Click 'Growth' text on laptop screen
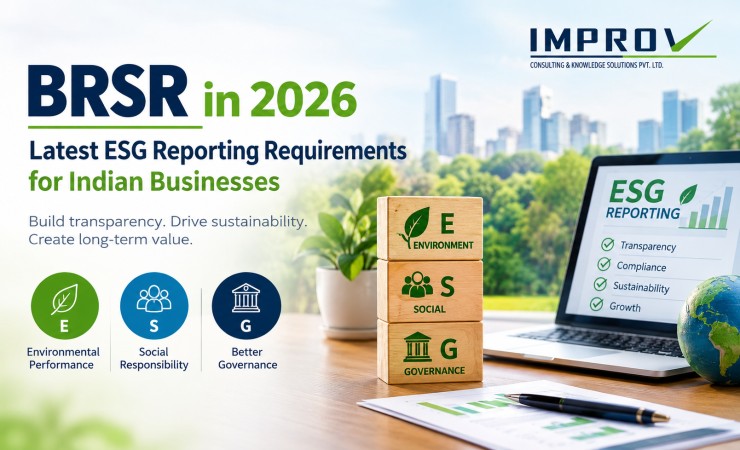The height and width of the screenshot is (450, 740). (624, 307)
